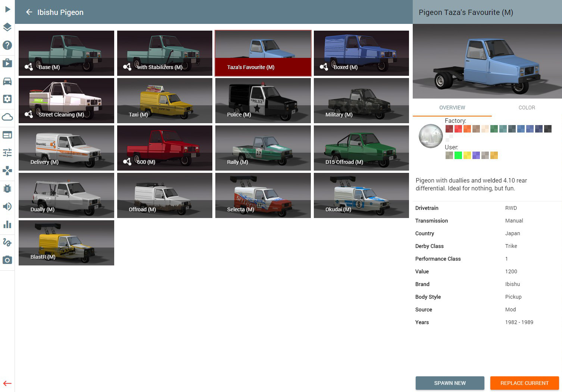This screenshot has width=562, height=392.
Task: Open the bug debug icon in sidebar
Action: (x=7, y=189)
